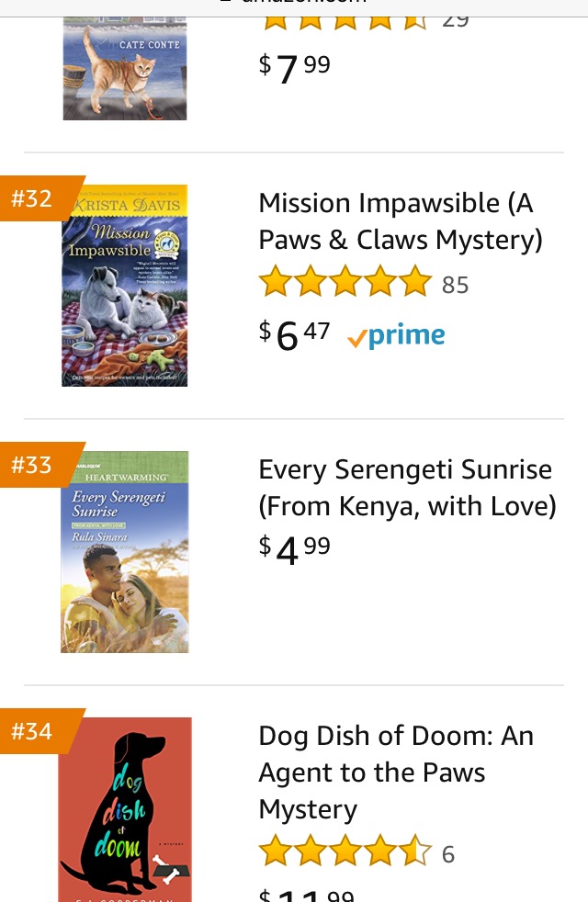Screen dimensions: 588x902
Task: Open Every Serengeti Sunrise title link
Action: 407,488
